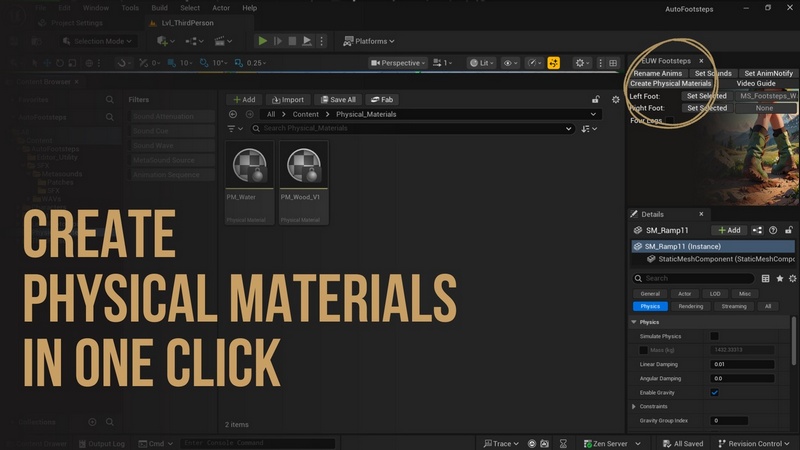Click the Add button in Details panel
The image size is (800, 450).
tap(729, 230)
